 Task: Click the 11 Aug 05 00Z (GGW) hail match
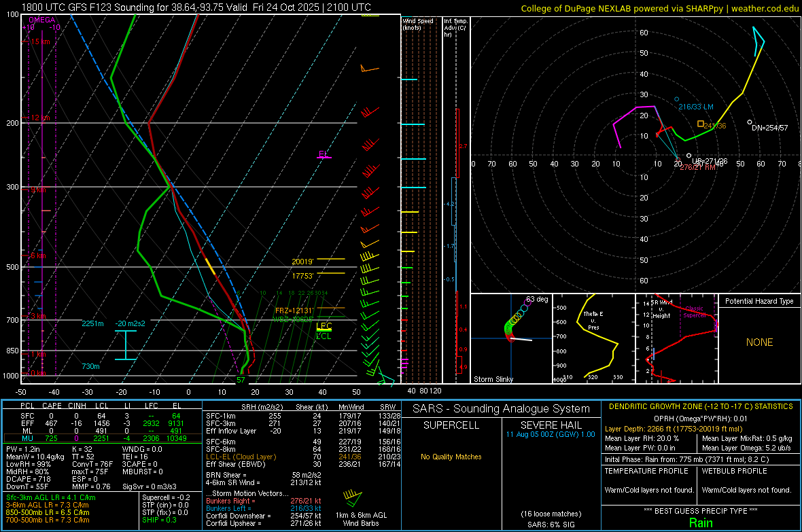(x=551, y=434)
